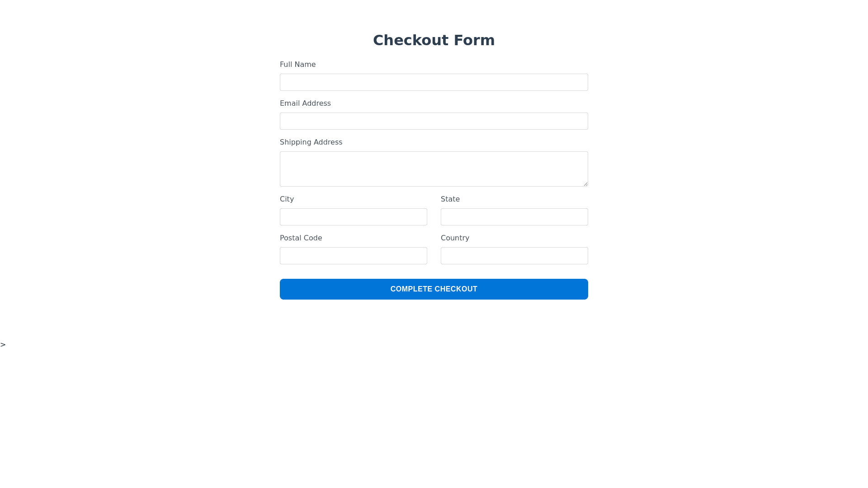Click the word "Checkout" in the page heading
The height and width of the screenshot is (488, 868).
411,40
